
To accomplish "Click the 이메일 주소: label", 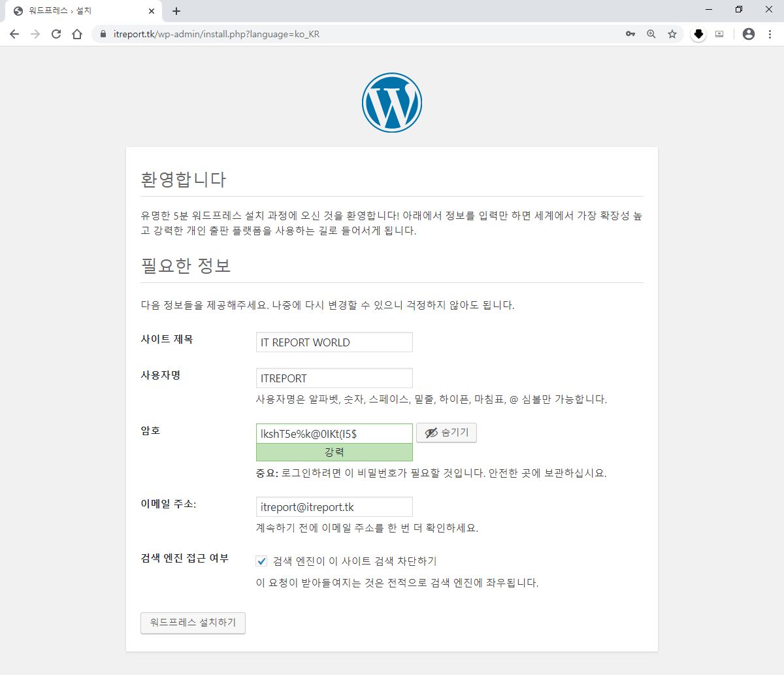I will click(169, 504).
